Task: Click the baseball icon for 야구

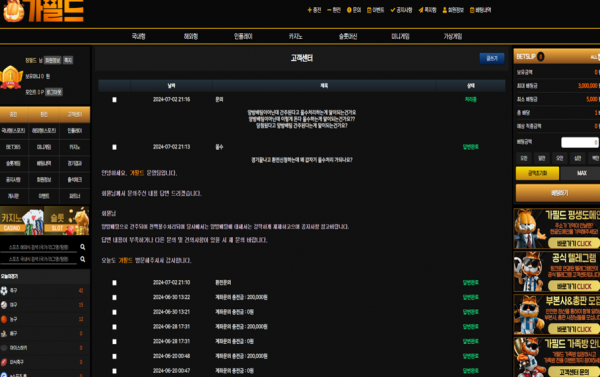Action: (x=4, y=305)
